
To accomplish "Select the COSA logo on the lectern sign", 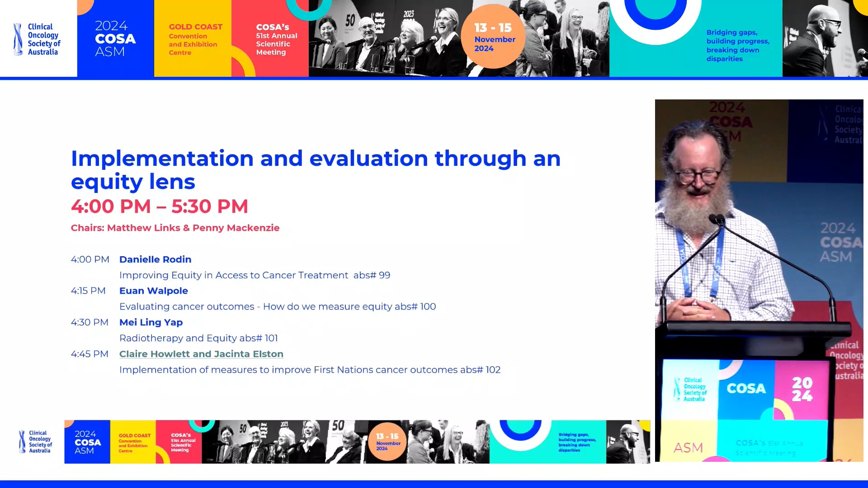I will pos(746,388).
